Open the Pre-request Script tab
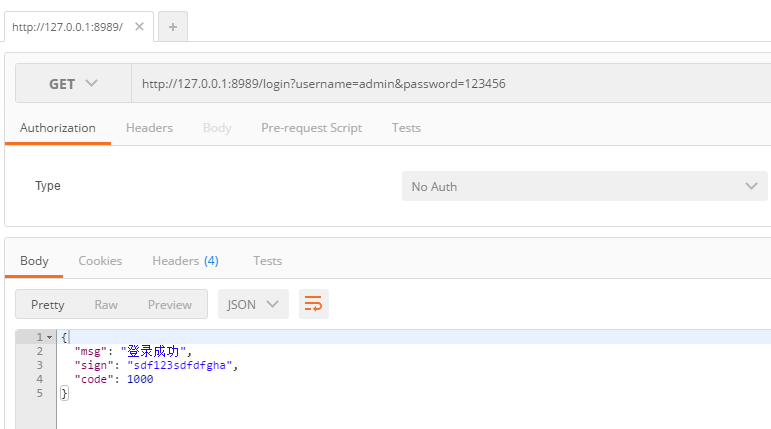The image size is (771, 429). click(311, 128)
